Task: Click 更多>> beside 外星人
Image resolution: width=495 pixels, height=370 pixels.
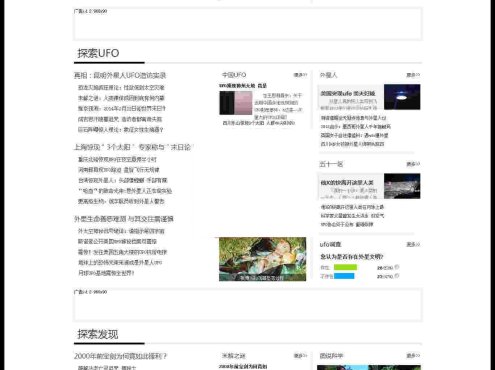Action: pyautogui.click(x=413, y=75)
